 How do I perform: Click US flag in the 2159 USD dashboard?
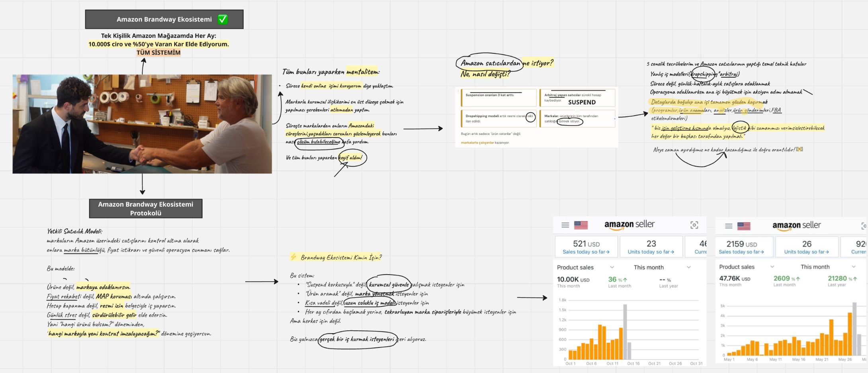coord(744,226)
